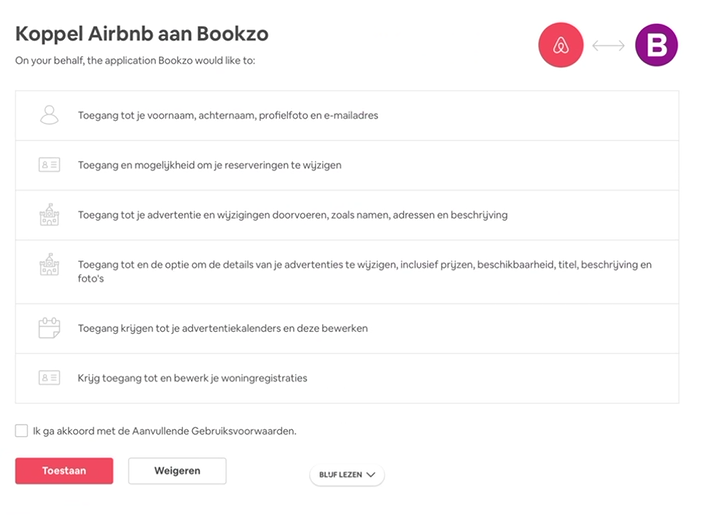Image resolution: width=720 pixels, height=516 pixels.
Task: Click the red Airbnb logo circle
Action: (561, 45)
